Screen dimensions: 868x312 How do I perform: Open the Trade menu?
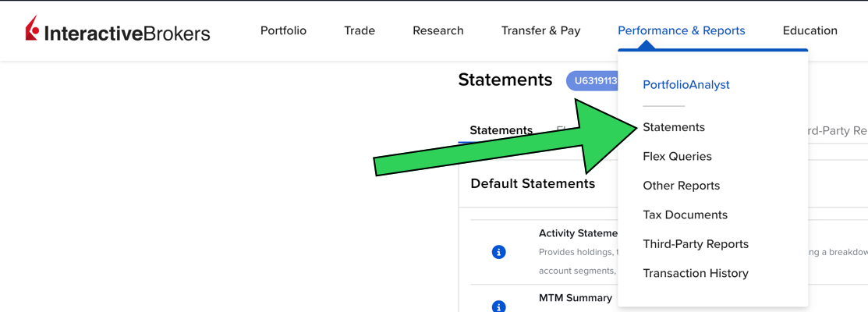[360, 31]
